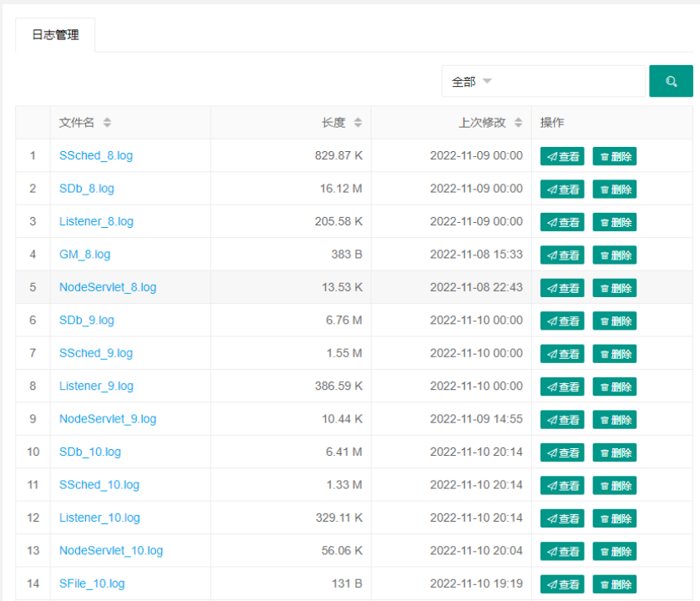Viewport: 700px width, 601px height.
Task: Sort by 长度 column sort arrows
Action: point(358,123)
